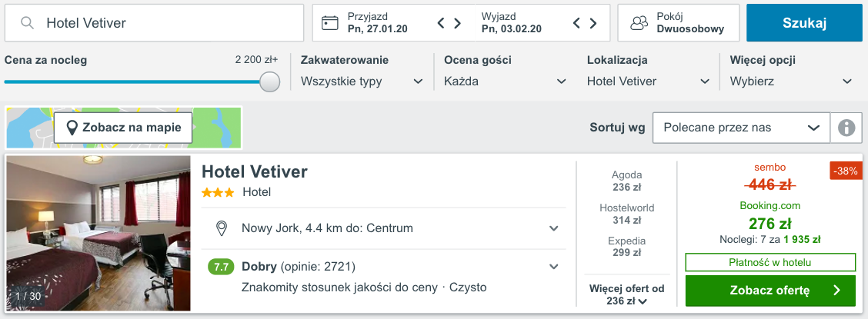Move check-out date forward one day
The image size is (868, 319).
pos(593,23)
